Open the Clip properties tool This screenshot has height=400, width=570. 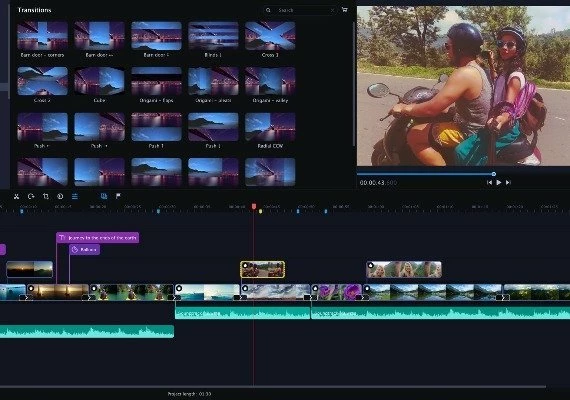point(75,196)
